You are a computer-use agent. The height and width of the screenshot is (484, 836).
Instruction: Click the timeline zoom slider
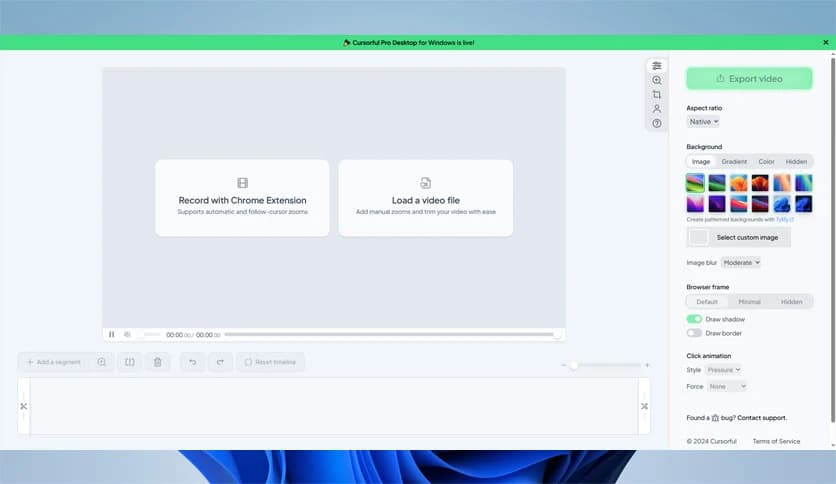[605, 365]
